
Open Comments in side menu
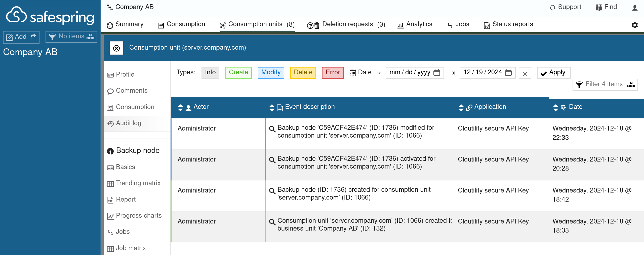point(127,91)
